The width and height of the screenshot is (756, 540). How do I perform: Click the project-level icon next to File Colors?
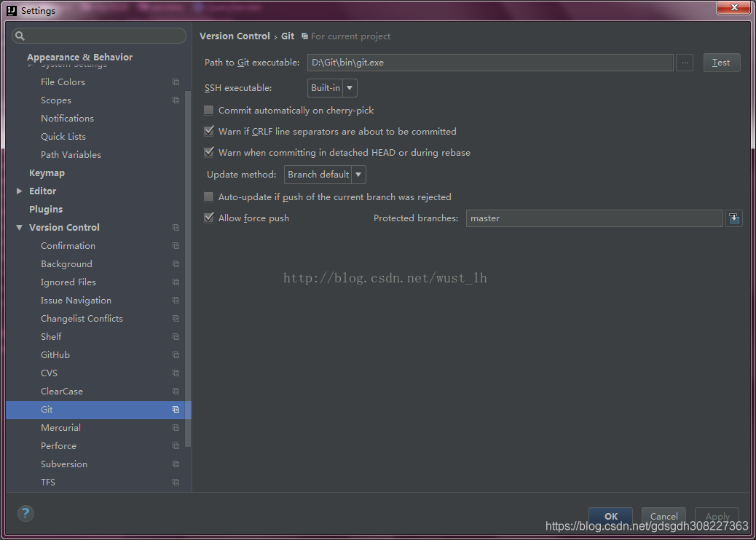[x=176, y=82]
